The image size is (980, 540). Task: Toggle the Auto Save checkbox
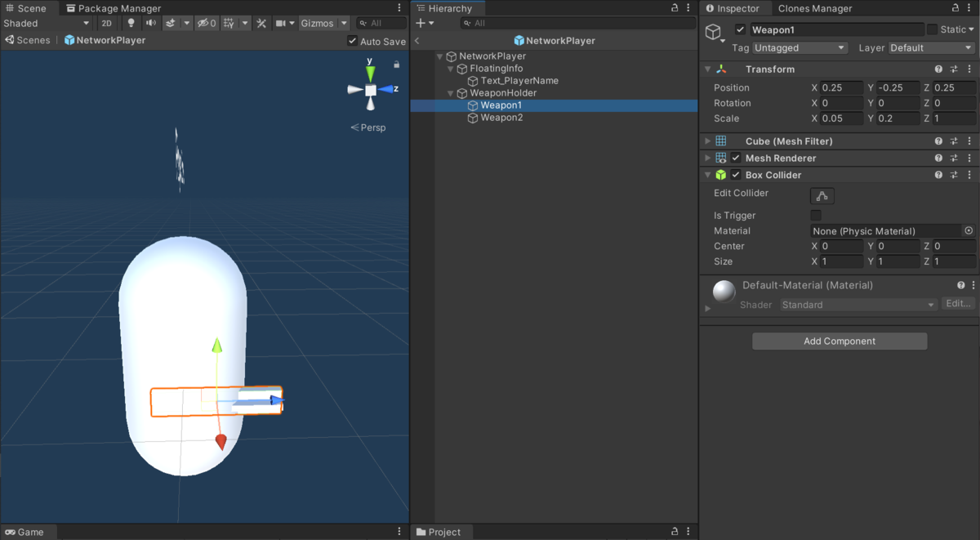(352, 41)
